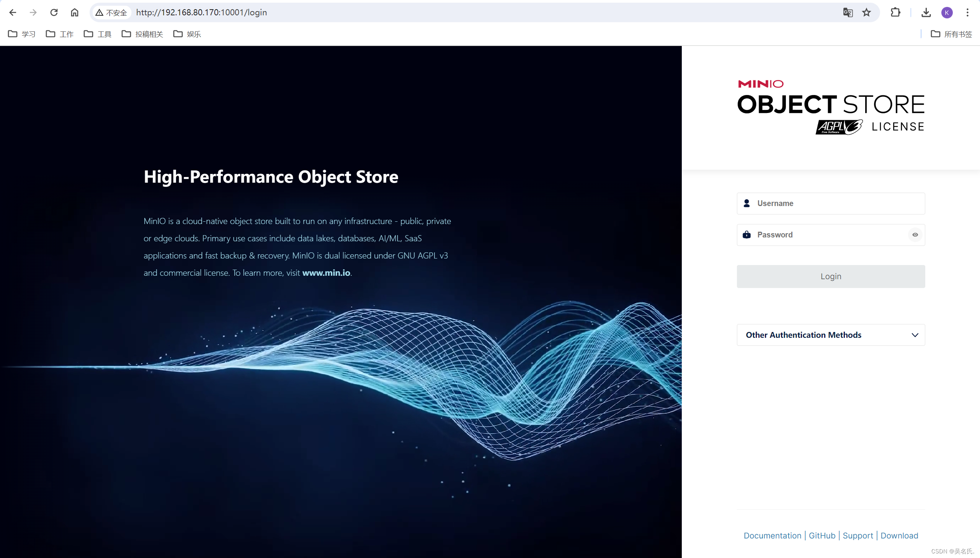Toggle password visibility eye icon
The height and width of the screenshot is (558, 980).
click(x=915, y=234)
